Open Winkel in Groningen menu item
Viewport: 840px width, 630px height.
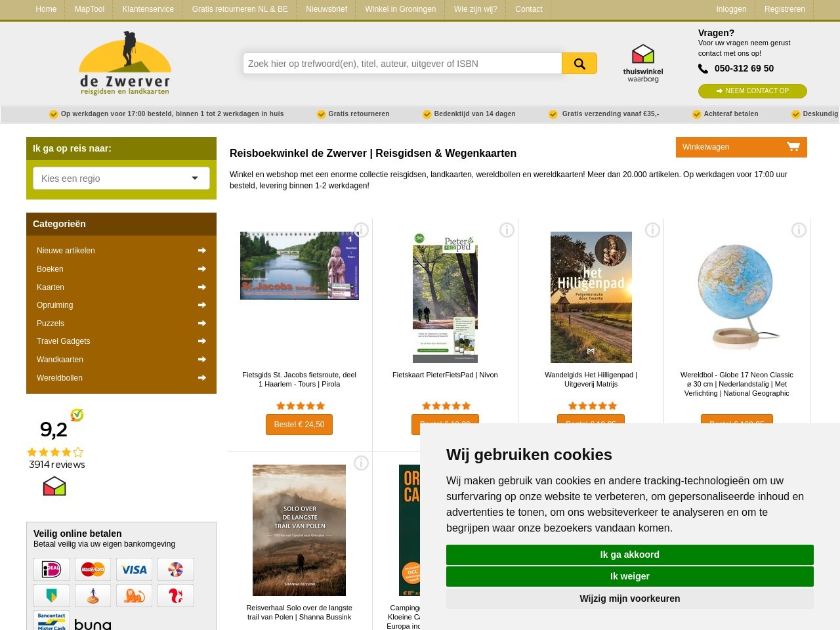point(400,9)
